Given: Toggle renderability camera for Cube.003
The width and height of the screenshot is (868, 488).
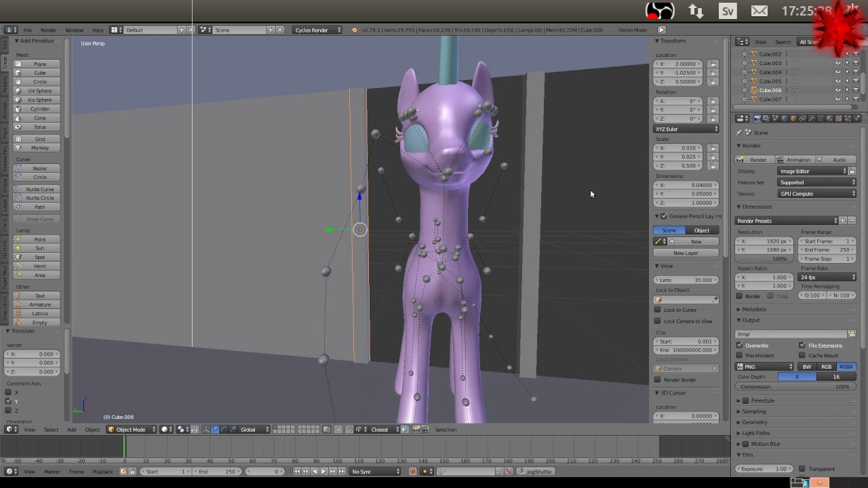Looking at the screenshot, I should pos(856,63).
